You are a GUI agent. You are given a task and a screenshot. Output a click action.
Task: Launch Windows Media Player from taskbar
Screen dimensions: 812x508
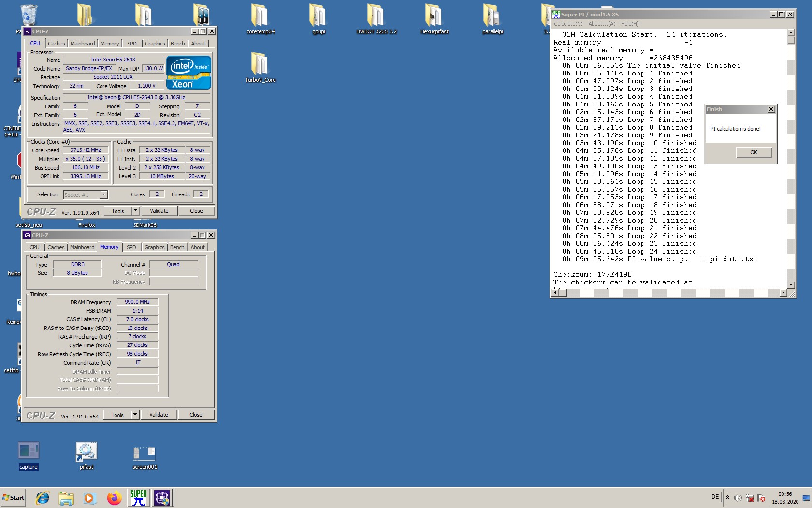(89, 498)
